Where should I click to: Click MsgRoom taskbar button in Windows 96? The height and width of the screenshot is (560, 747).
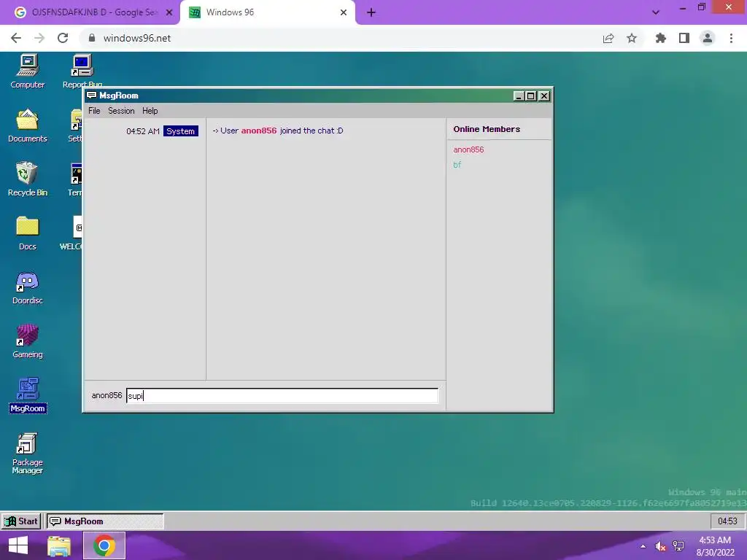(x=105, y=521)
